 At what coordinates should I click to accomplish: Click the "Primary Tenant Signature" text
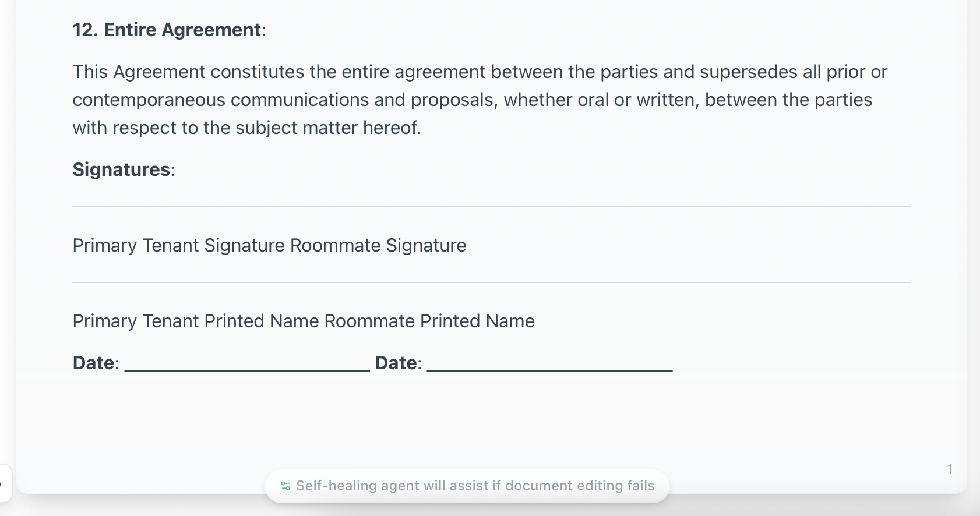coord(179,245)
